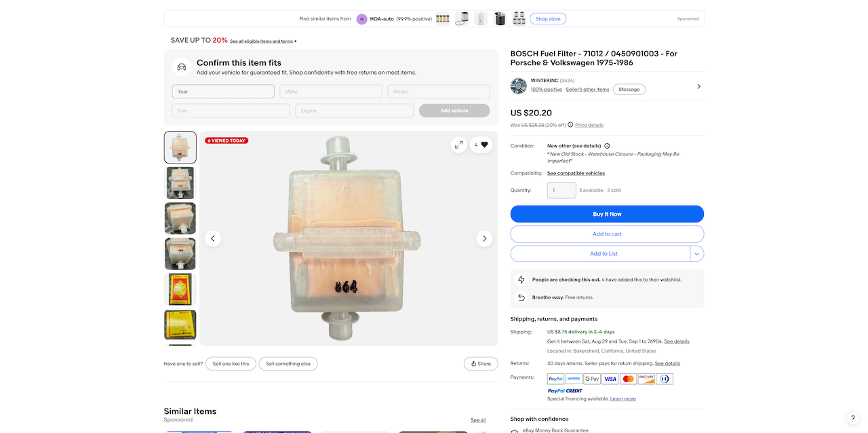Click Add to cart button
868x433 pixels.
607,234
